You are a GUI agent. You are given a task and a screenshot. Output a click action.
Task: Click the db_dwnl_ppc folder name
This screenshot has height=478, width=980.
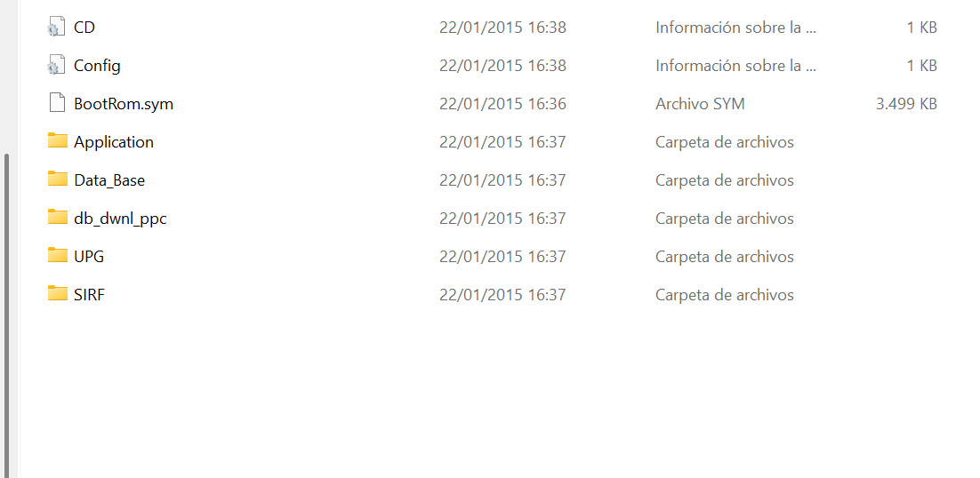[x=120, y=219]
